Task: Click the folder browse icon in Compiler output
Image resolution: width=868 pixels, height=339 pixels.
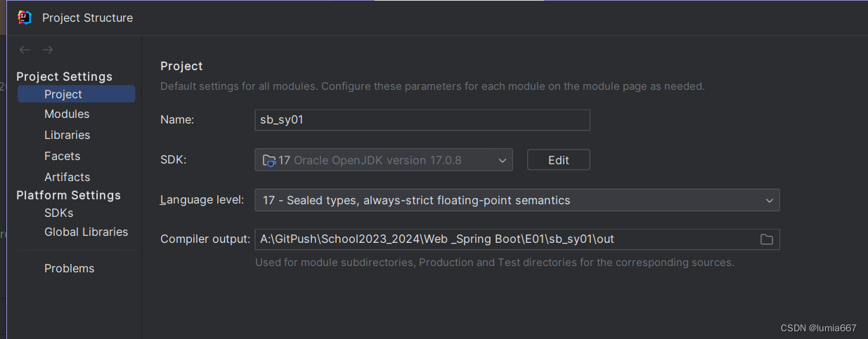Action: [x=766, y=239]
